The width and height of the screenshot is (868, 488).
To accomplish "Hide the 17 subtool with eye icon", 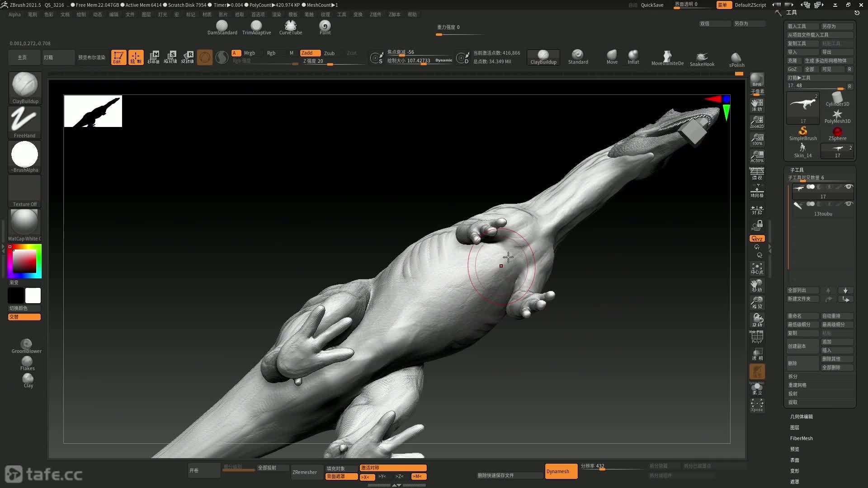I will (849, 187).
